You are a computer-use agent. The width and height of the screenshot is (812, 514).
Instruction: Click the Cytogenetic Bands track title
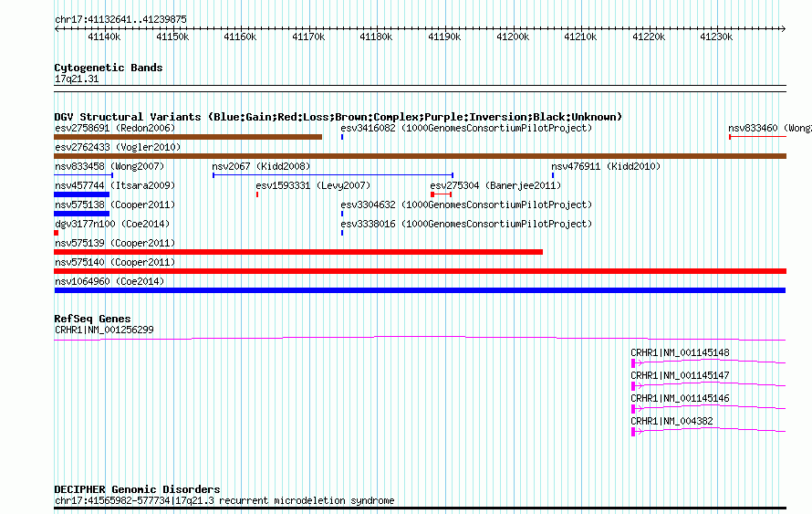point(109,68)
